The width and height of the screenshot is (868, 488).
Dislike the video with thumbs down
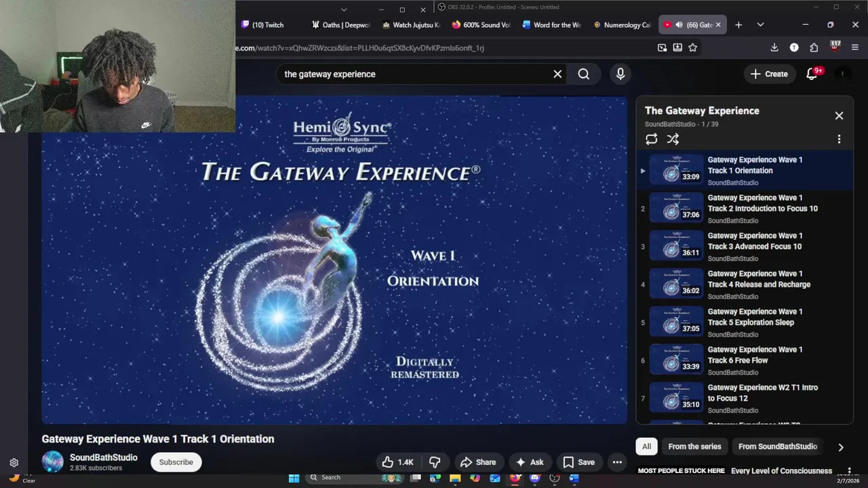pos(435,462)
